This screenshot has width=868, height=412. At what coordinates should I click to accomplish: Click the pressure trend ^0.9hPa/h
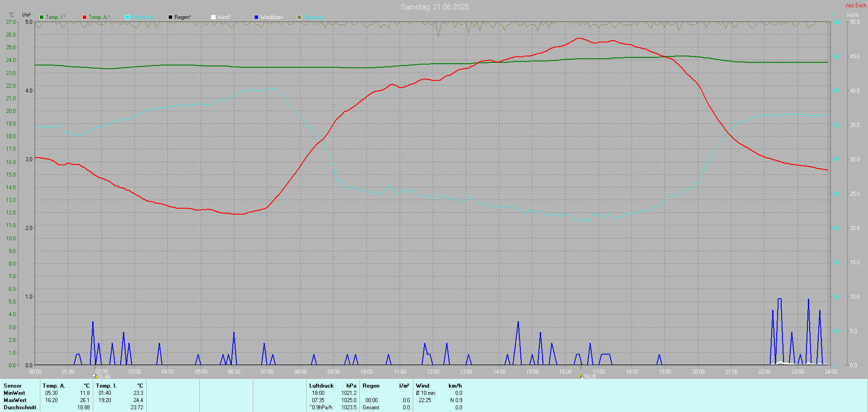(321, 407)
